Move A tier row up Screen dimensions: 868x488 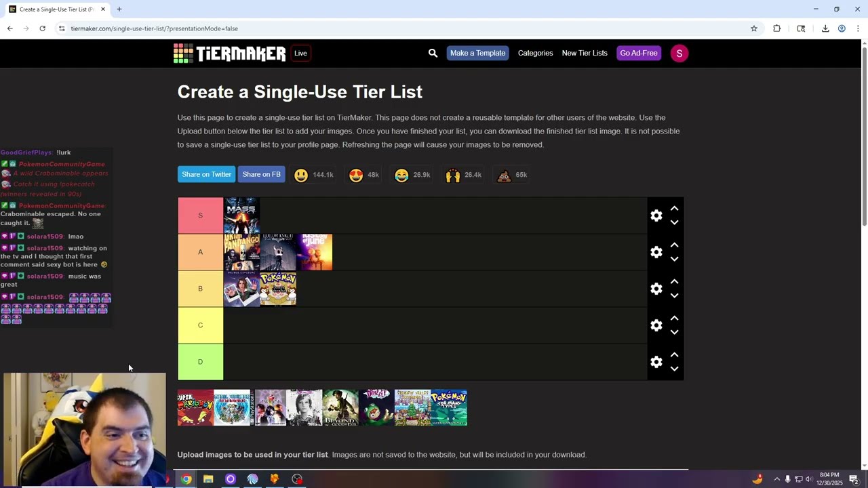pyautogui.click(x=674, y=245)
